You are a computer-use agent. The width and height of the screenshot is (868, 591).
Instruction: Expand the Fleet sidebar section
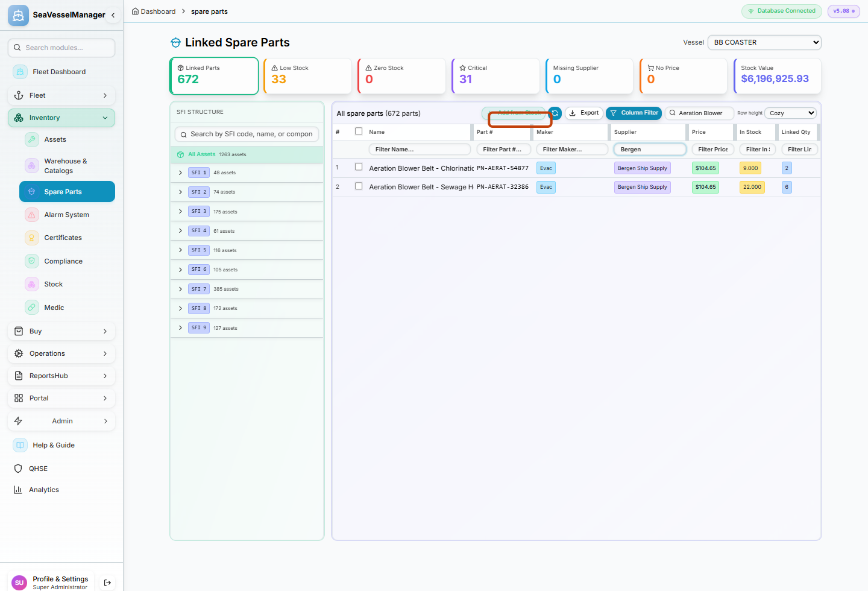61,95
